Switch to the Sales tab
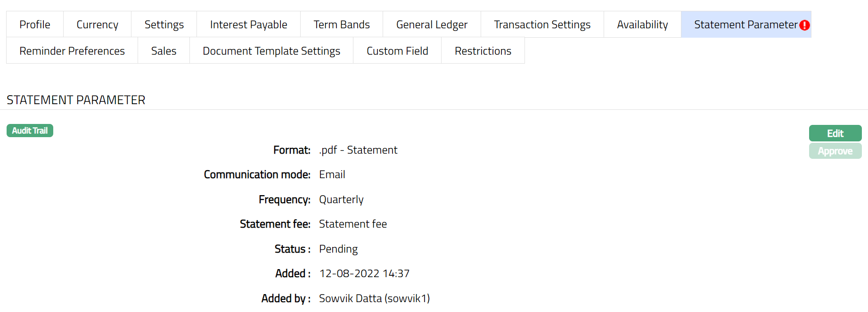This screenshot has height=312, width=868. click(x=164, y=51)
